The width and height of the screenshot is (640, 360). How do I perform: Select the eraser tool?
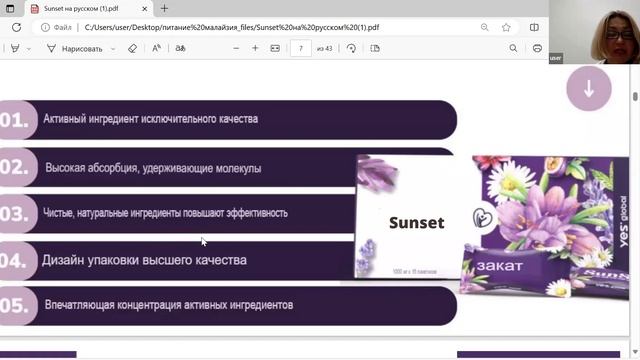point(132,49)
